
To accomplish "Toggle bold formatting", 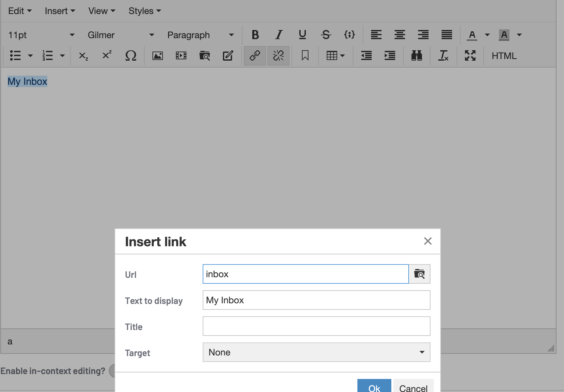I will click(x=255, y=35).
